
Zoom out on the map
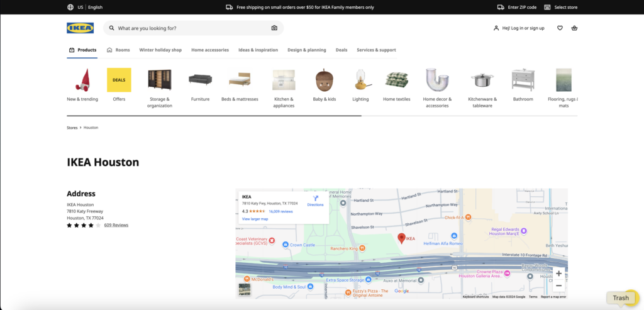coord(558,285)
